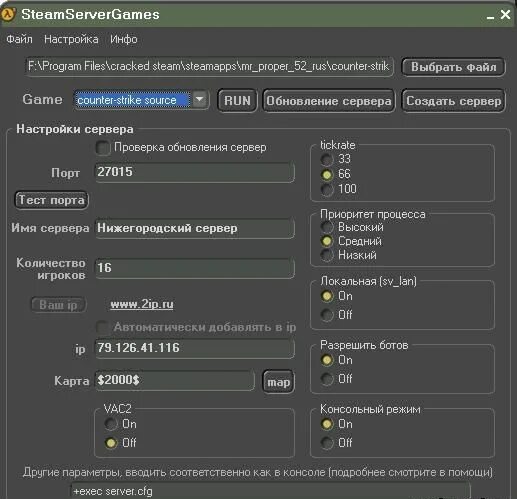Click the map button
This screenshot has width=517, height=499.
pos(279,382)
